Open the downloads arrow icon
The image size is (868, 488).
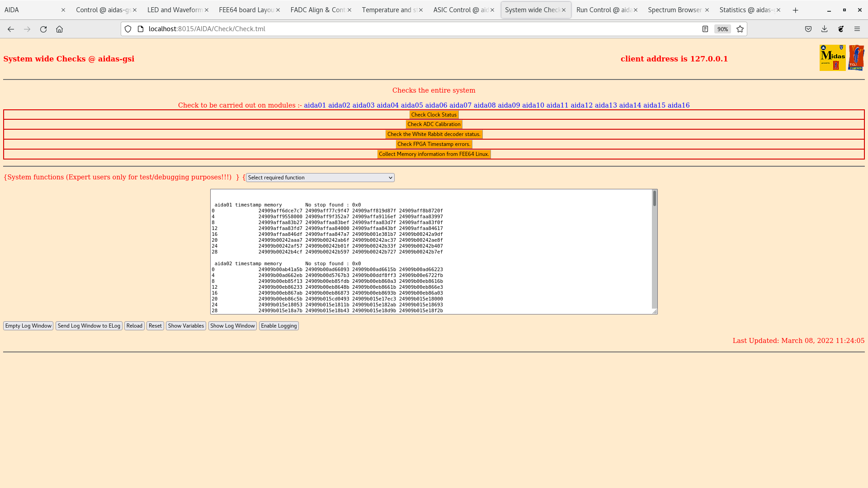click(x=824, y=29)
